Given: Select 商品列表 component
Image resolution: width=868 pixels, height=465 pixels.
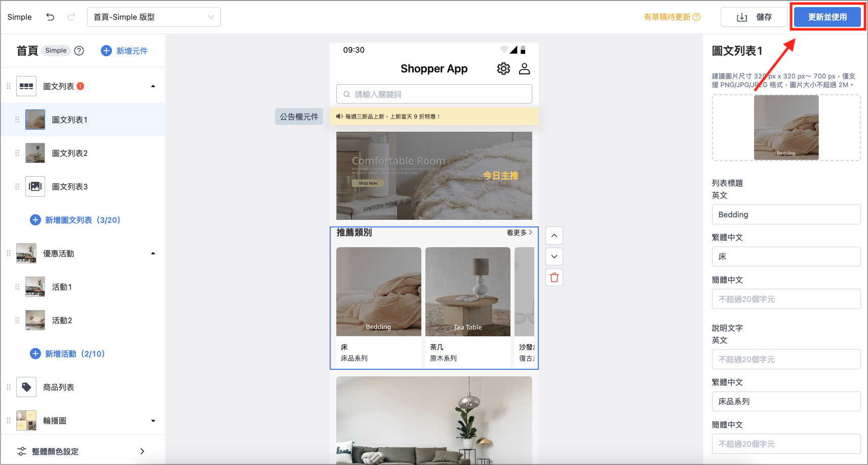Looking at the screenshot, I should pos(83,387).
